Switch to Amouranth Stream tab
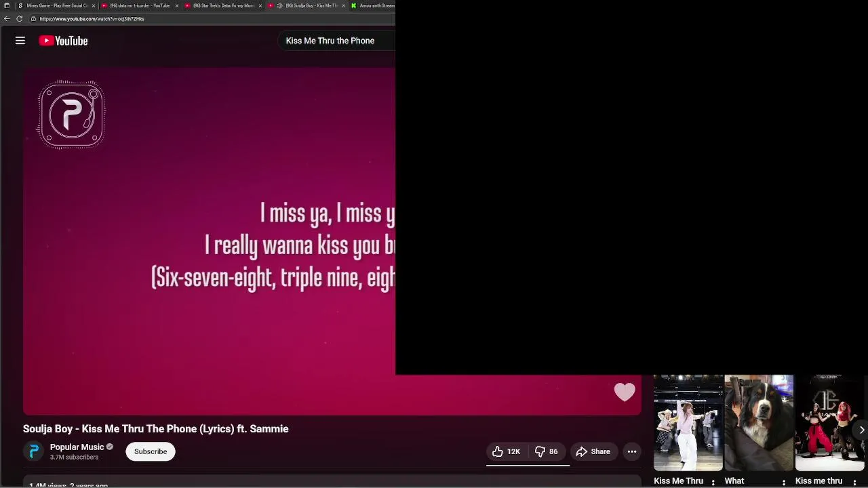Image resolution: width=868 pixels, height=488 pixels. click(372, 5)
